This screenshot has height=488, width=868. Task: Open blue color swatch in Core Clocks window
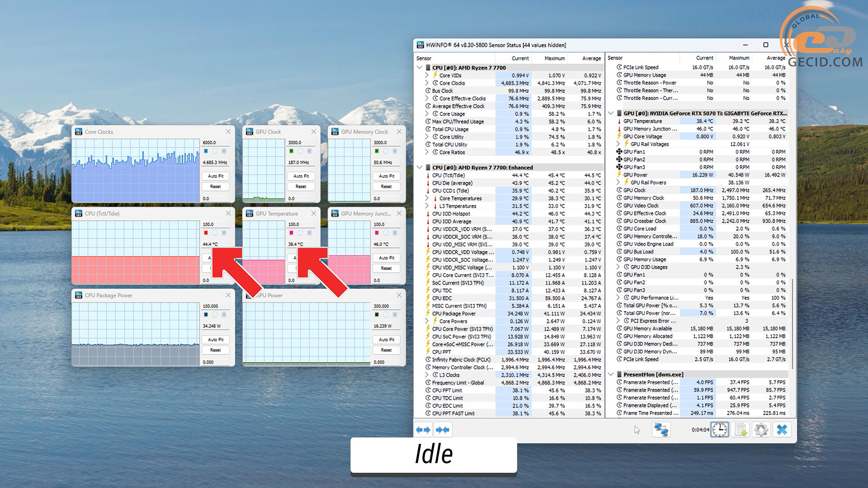click(206, 151)
